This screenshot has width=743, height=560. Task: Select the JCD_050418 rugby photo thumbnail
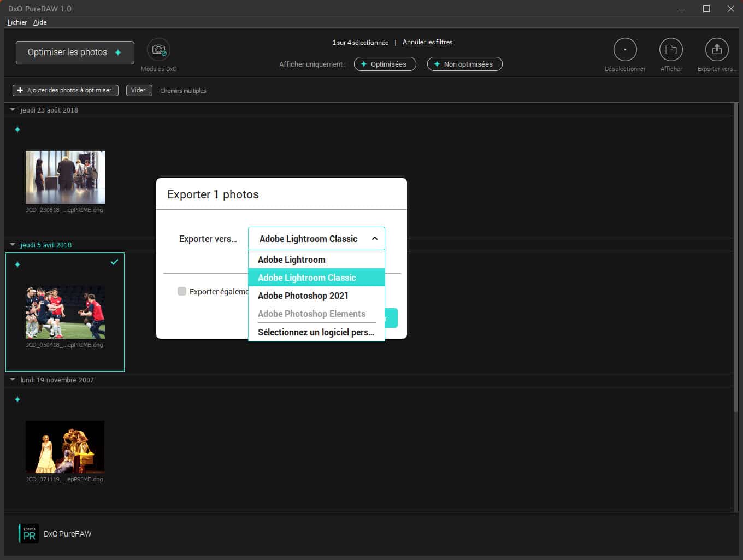click(x=65, y=312)
